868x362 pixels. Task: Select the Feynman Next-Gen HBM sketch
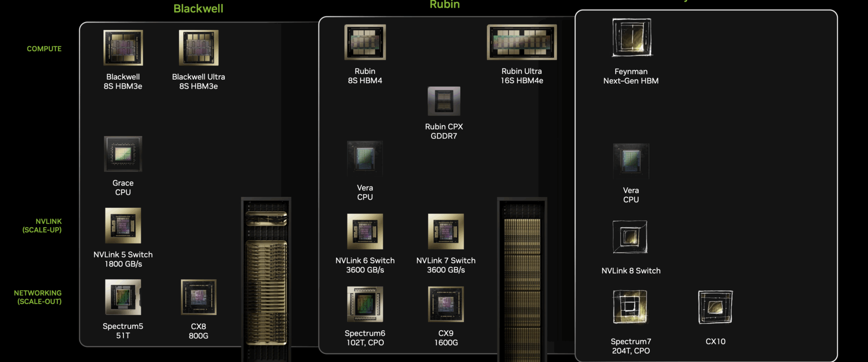tap(632, 38)
